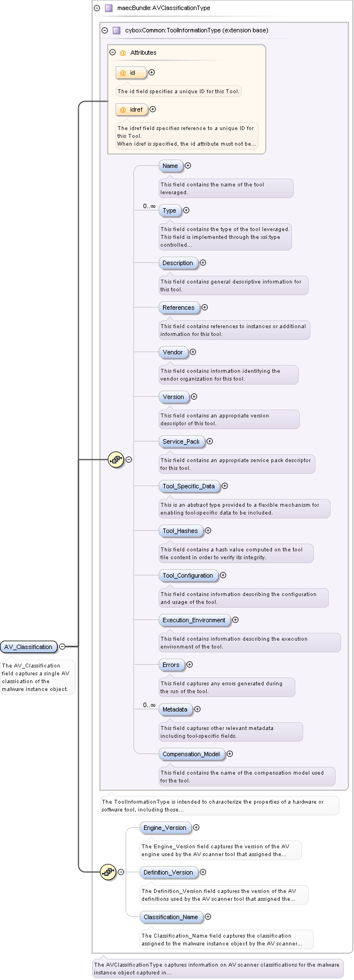Click the cyboxCommon:ToolInformationType type icon
The width and height of the screenshot is (354, 980).
[116, 30]
